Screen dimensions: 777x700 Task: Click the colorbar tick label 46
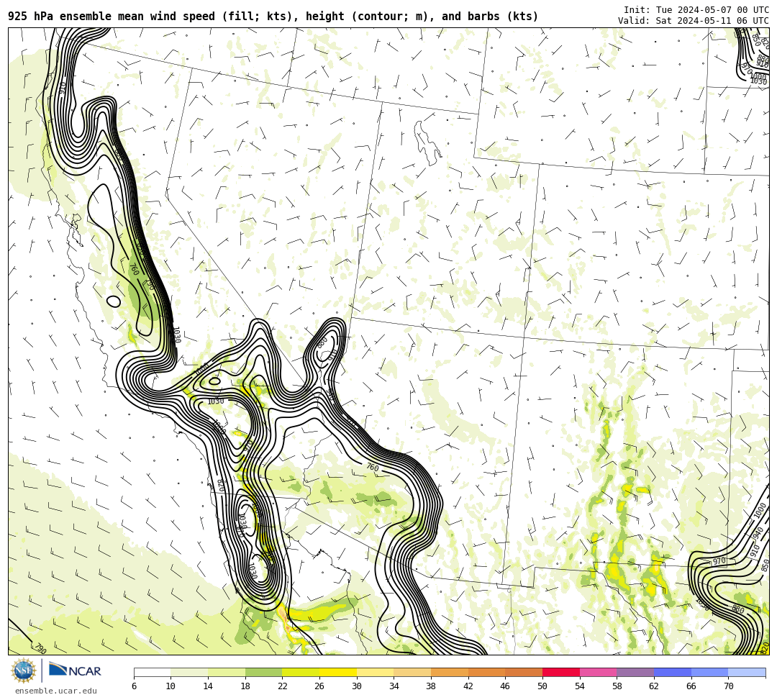tap(506, 686)
